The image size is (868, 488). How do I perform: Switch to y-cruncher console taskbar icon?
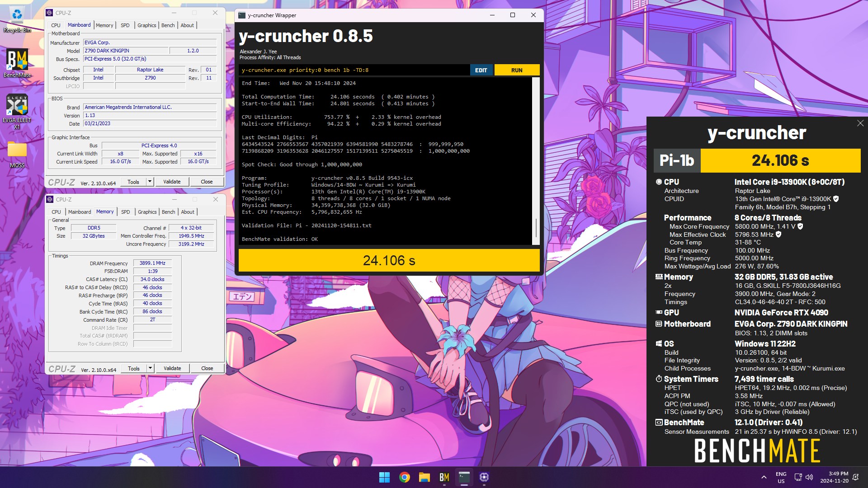(464, 477)
